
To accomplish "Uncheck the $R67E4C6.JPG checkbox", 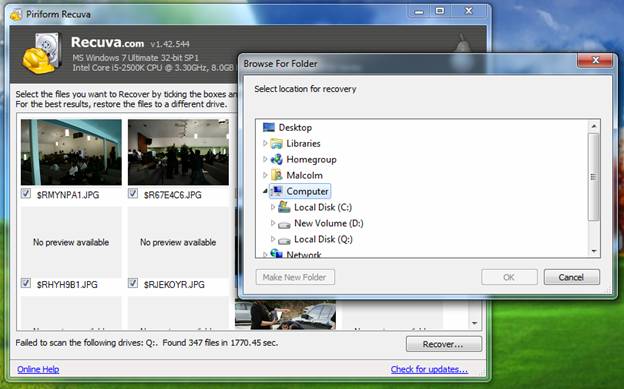I will 133,194.
